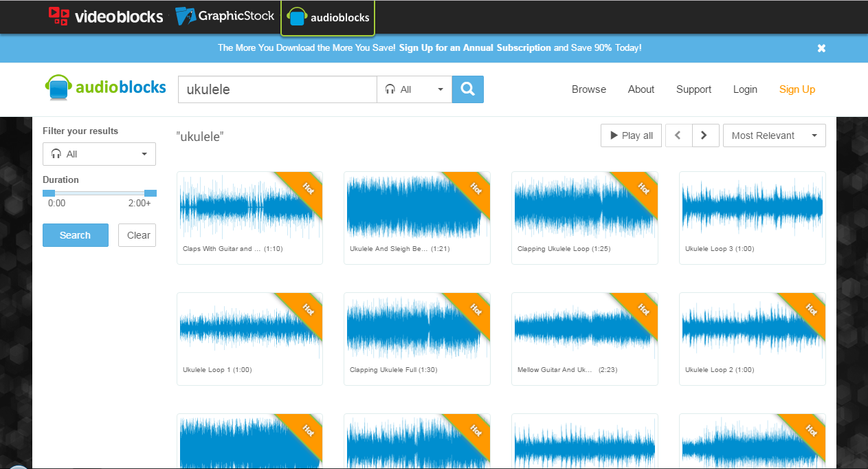Click the previous page arrow

pyautogui.click(x=678, y=135)
